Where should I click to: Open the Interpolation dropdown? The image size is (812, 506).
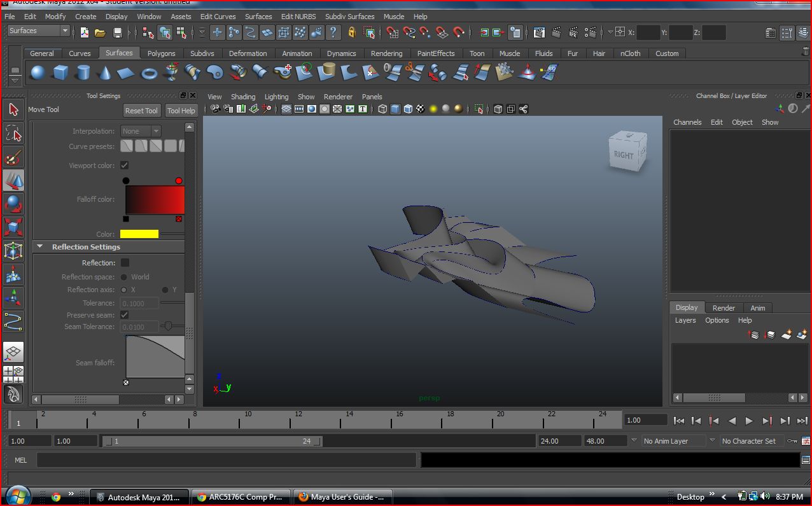coord(141,131)
